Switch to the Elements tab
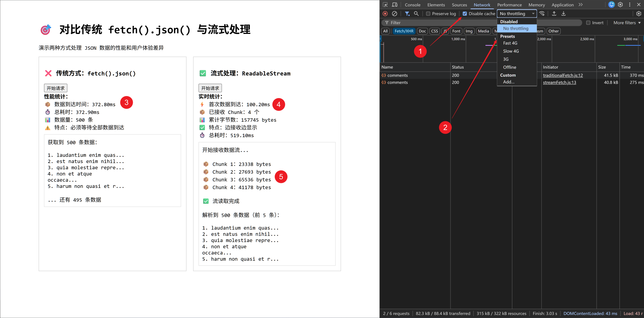The width and height of the screenshot is (644, 318). pyautogui.click(x=436, y=5)
